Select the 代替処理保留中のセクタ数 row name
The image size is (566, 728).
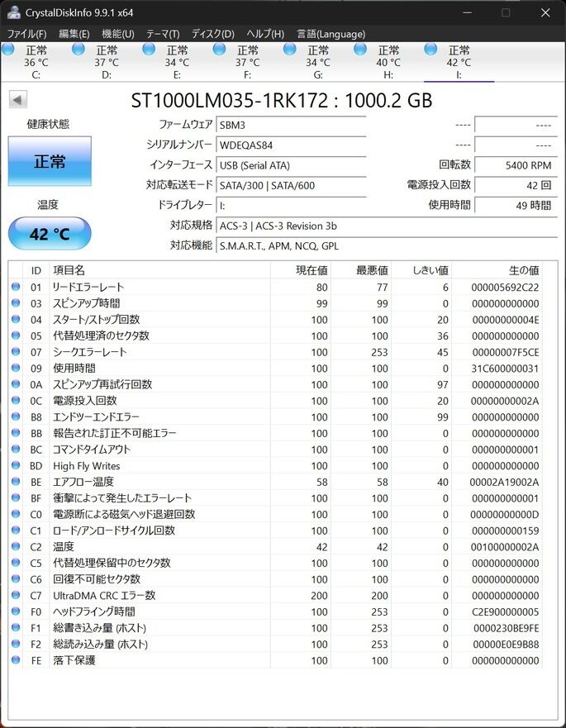point(112,563)
